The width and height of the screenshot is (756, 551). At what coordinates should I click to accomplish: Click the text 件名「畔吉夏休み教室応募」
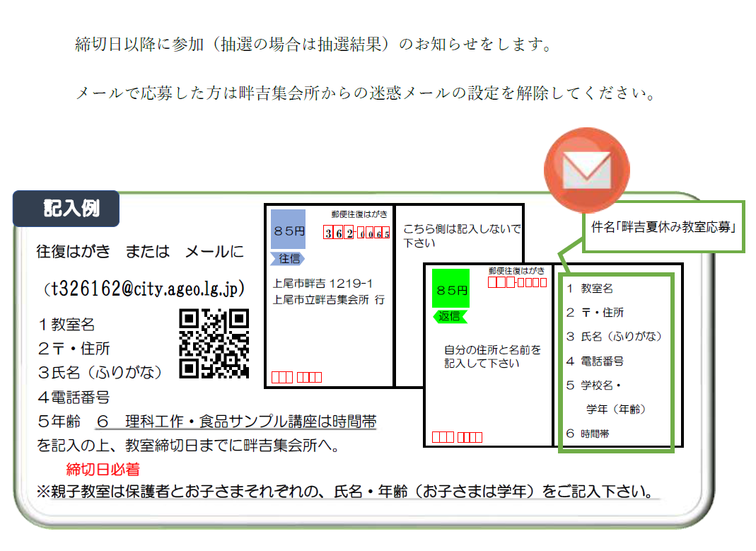(x=663, y=227)
